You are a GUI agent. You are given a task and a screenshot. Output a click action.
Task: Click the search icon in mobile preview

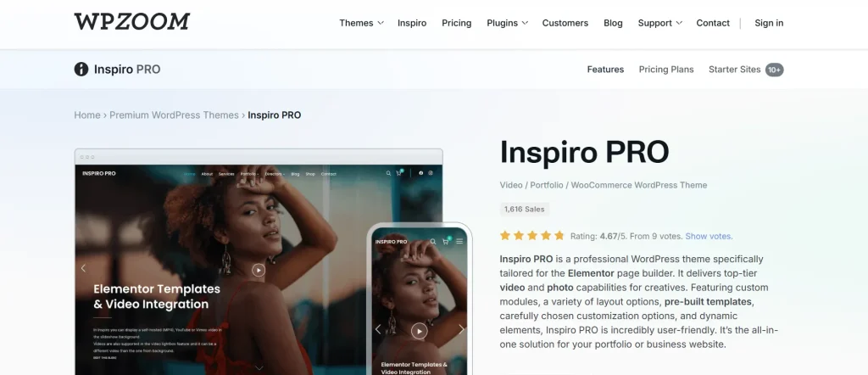pyautogui.click(x=433, y=242)
